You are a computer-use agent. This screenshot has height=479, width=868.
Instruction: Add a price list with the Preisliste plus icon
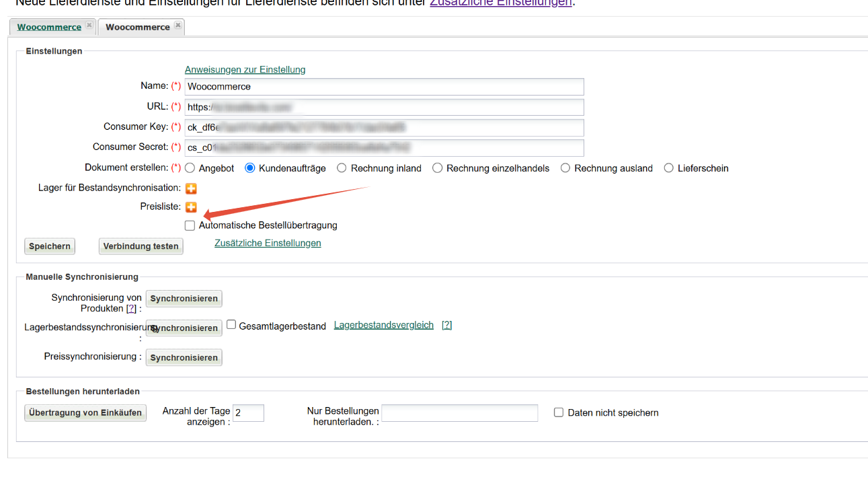pos(191,207)
